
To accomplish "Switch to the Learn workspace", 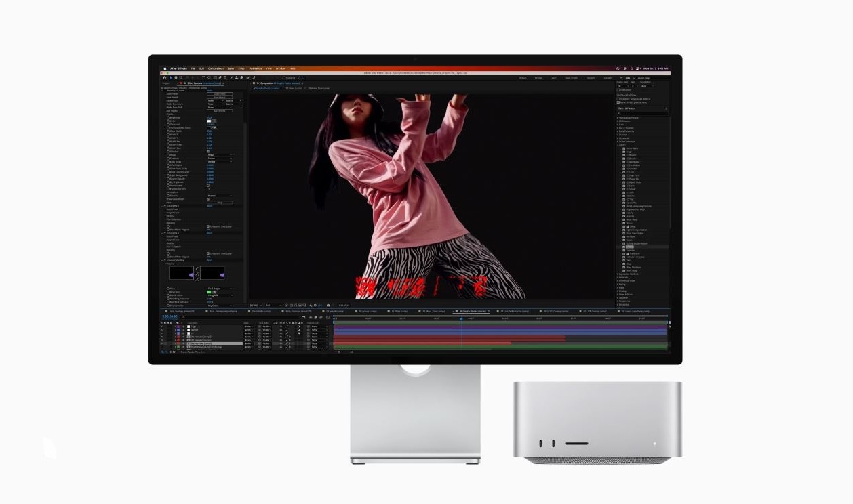I will [553, 78].
